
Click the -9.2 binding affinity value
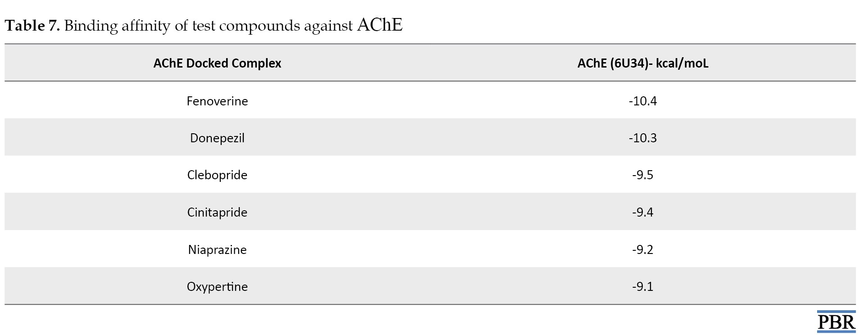pos(643,249)
